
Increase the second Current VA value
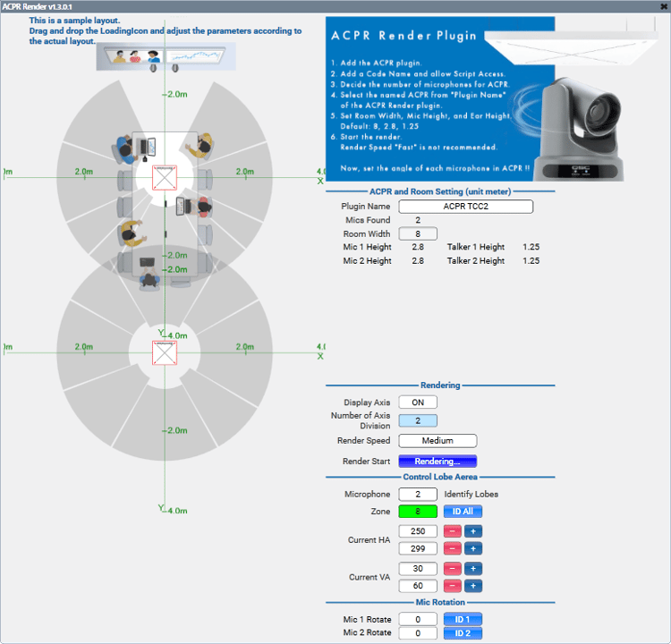(x=473, y=586)
